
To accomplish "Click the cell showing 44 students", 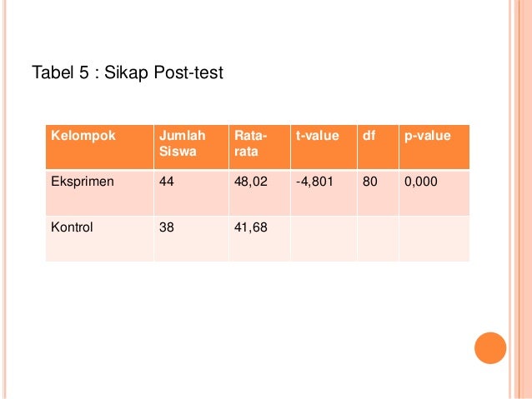I will pos(191,193).
